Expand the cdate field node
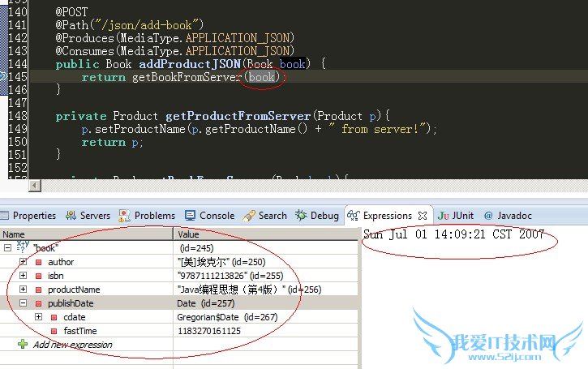The width and height of the screenshot is (588, 369). (39, 317)
